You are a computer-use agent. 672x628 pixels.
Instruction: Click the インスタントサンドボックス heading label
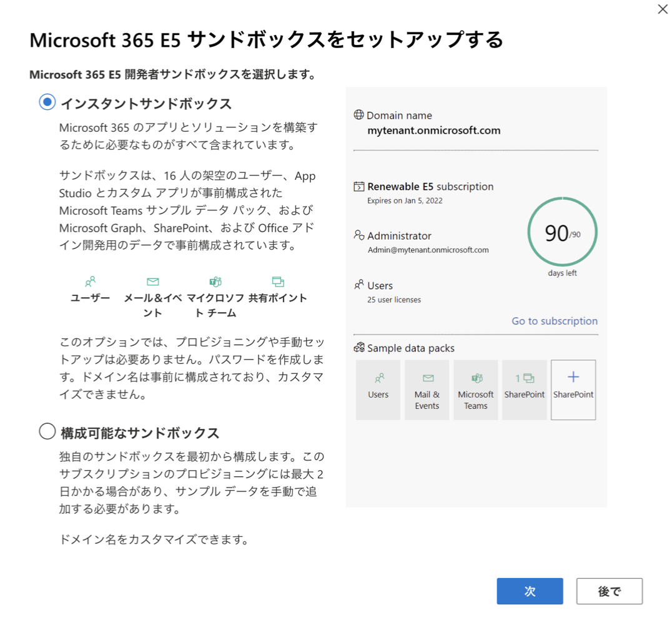click(146, 104)
